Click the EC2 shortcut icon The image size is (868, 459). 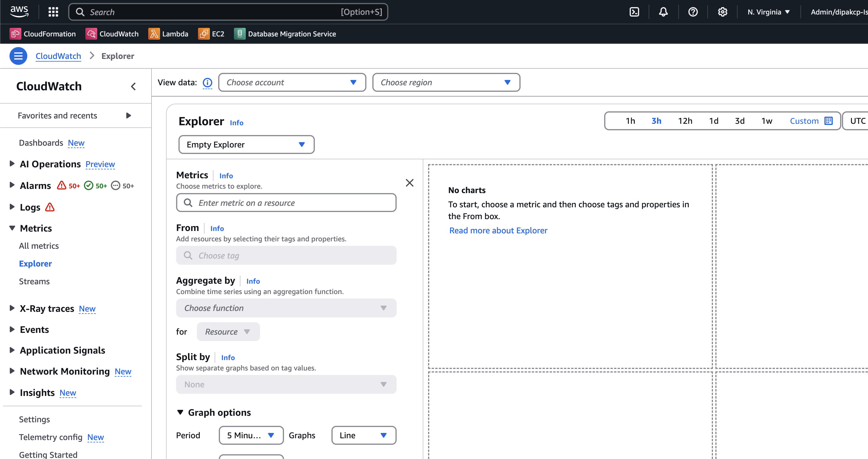[204, 34]
